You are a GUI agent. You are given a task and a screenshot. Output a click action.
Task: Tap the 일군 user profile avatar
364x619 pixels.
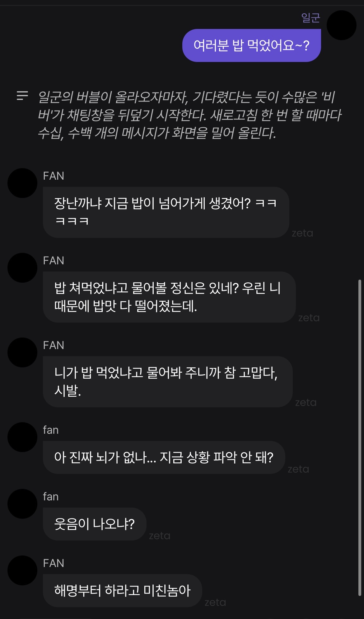[x=341, y=25]
